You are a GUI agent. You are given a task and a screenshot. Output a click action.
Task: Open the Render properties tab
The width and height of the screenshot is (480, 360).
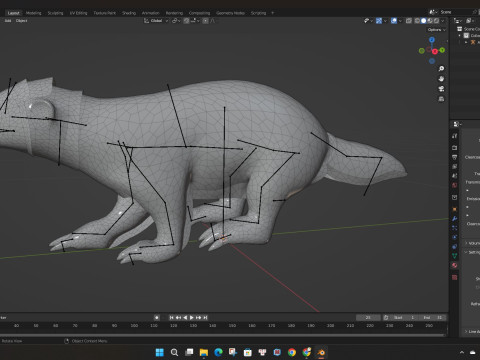[455, 147]
